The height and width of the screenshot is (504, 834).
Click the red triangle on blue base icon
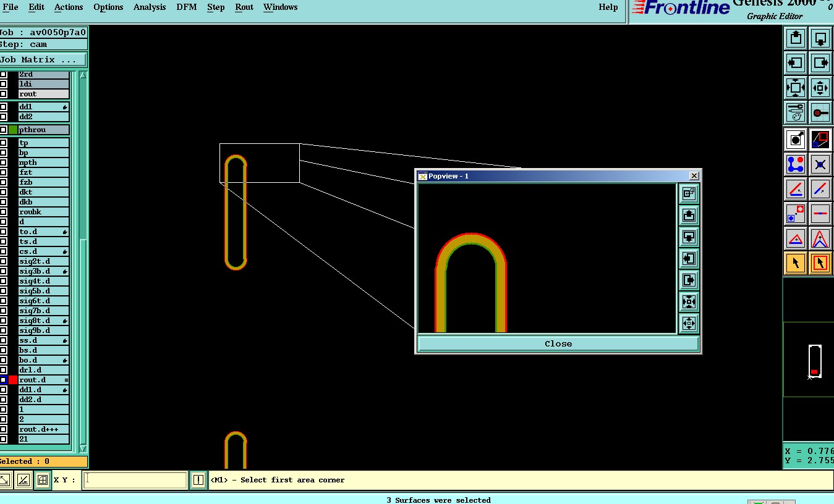(796, 238)
